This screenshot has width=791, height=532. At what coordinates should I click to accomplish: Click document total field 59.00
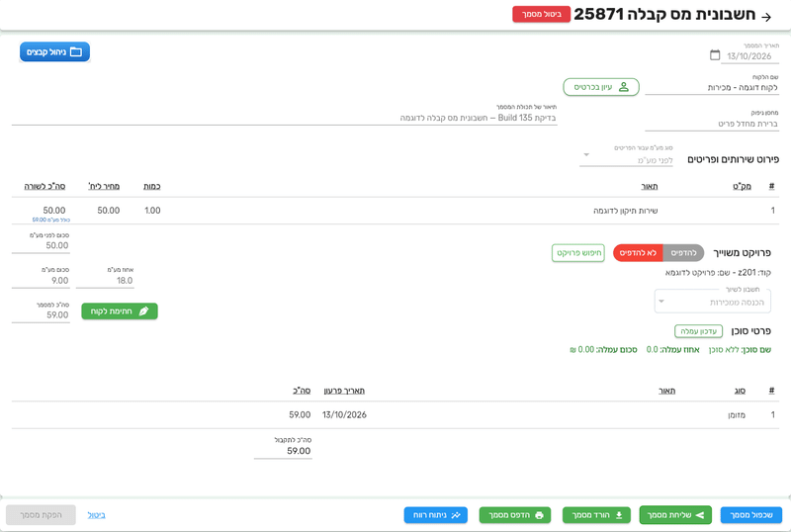41,315
